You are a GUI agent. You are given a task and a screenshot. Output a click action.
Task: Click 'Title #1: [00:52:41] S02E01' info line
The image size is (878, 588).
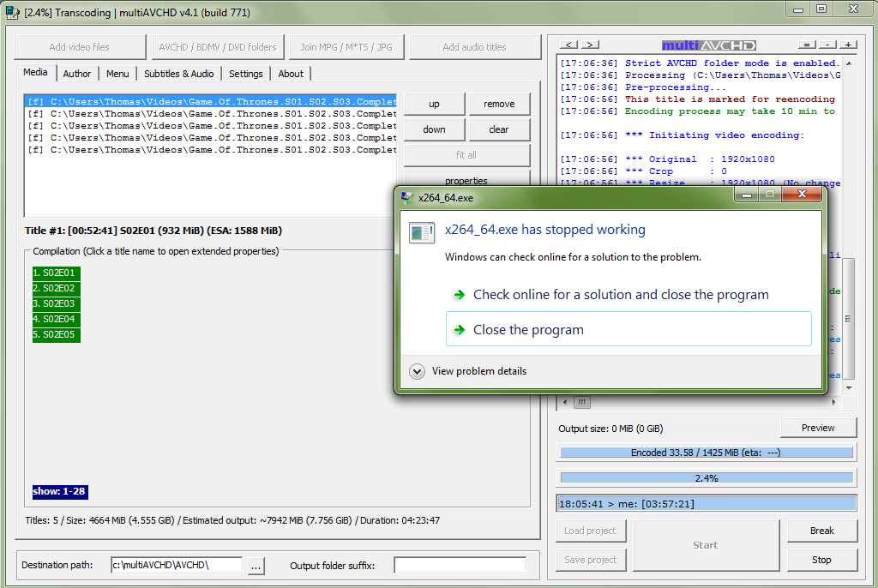pyautogui.click(x=153, y=231)
